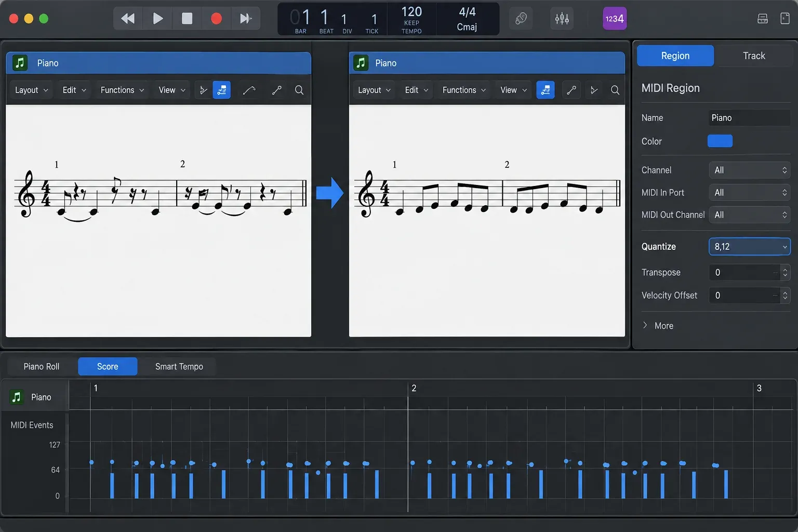Open the Quantize dropdown showing 8,12
The width and height of the screenshot is (798, 532).
click(x=750, y=246)
